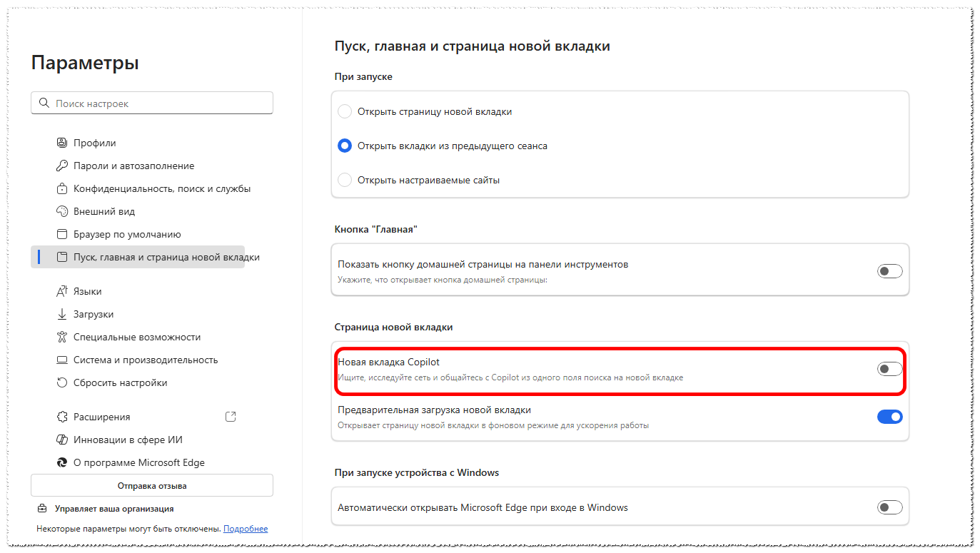Click the Внешний вид palette icon
Screen dimensions: 980x553
click(x=61, y=211)
